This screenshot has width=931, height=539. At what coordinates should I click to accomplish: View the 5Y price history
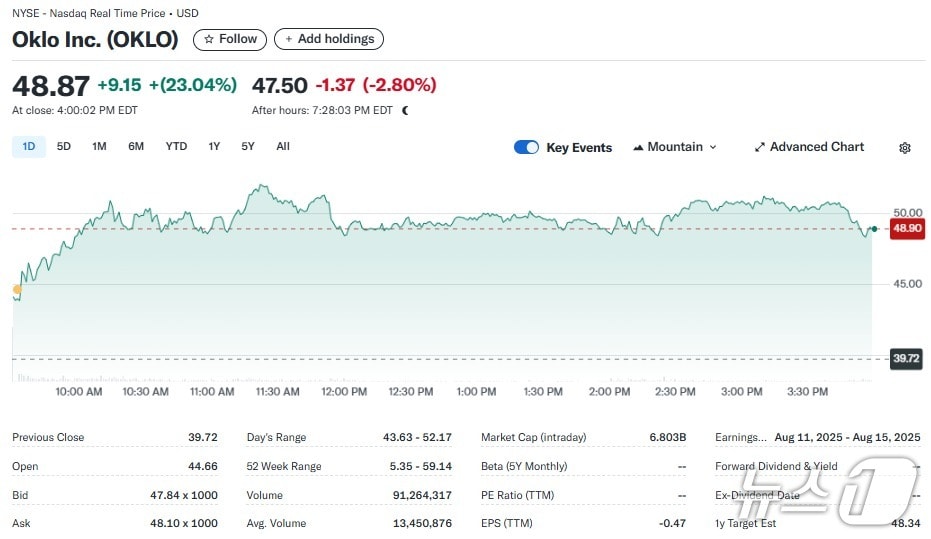[x=248, y=146]
